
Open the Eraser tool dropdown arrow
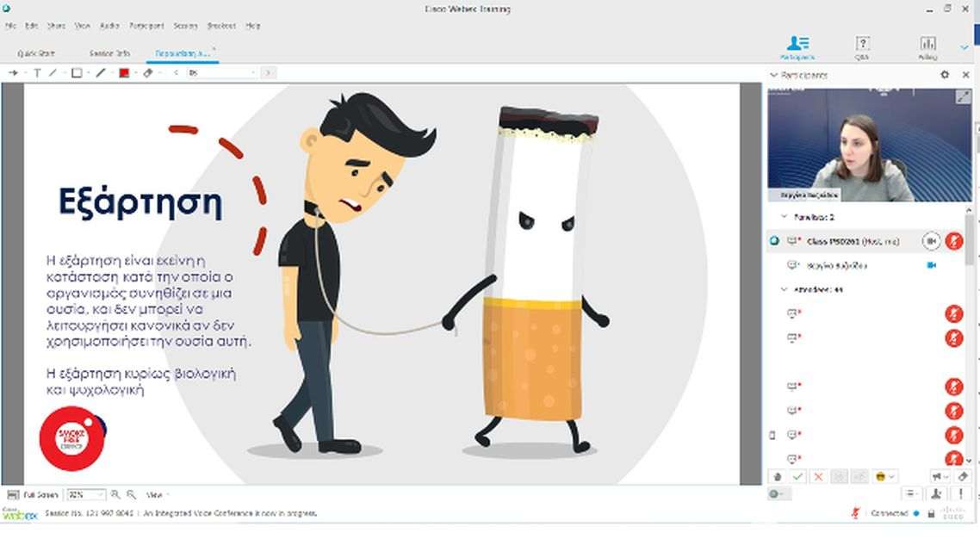coord(160,73)
